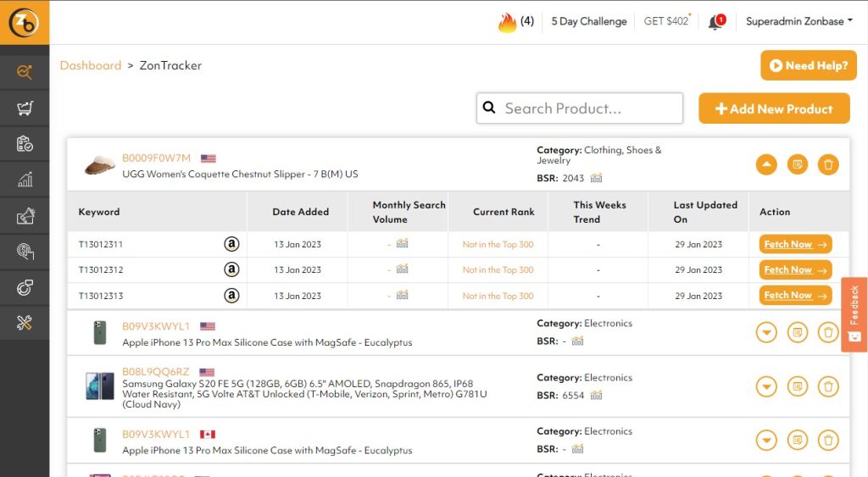This screenshot has width=868, height=477.
Task: Click the Zonbase logo in top-left corner
Action: pyautogui.click(x=24, y=22)
